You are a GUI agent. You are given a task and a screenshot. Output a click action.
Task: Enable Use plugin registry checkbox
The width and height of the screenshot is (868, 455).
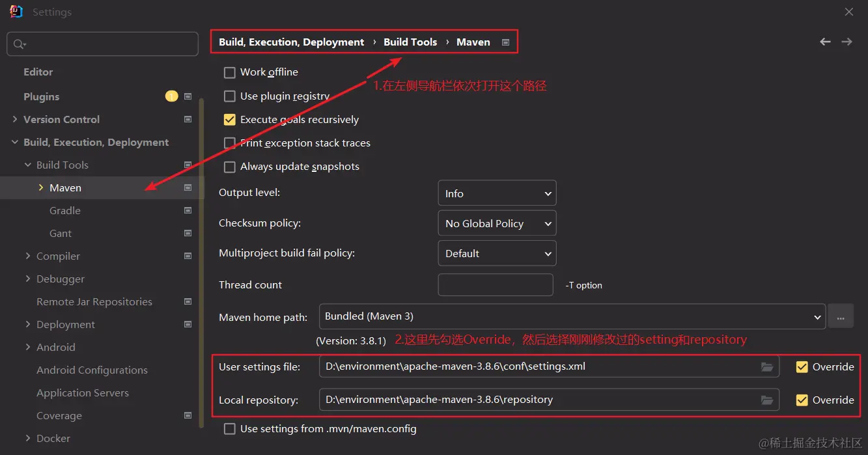tap(229, 96)
